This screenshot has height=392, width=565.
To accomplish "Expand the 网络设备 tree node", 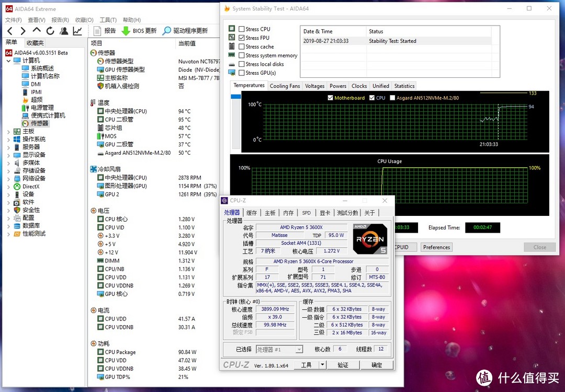I will pyautogui.click(x=9, y=179).
